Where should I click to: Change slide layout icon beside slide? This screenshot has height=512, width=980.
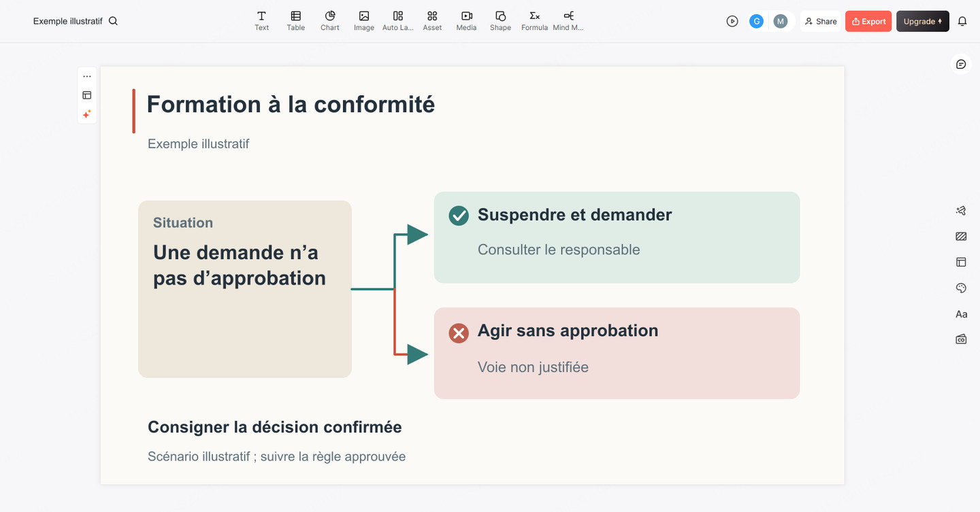point(87,95)
